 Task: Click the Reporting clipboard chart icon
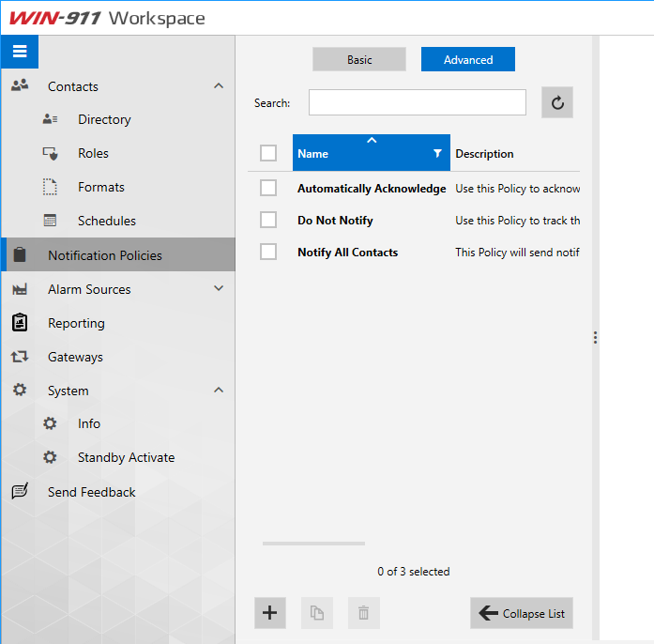(x=20, y=322)
